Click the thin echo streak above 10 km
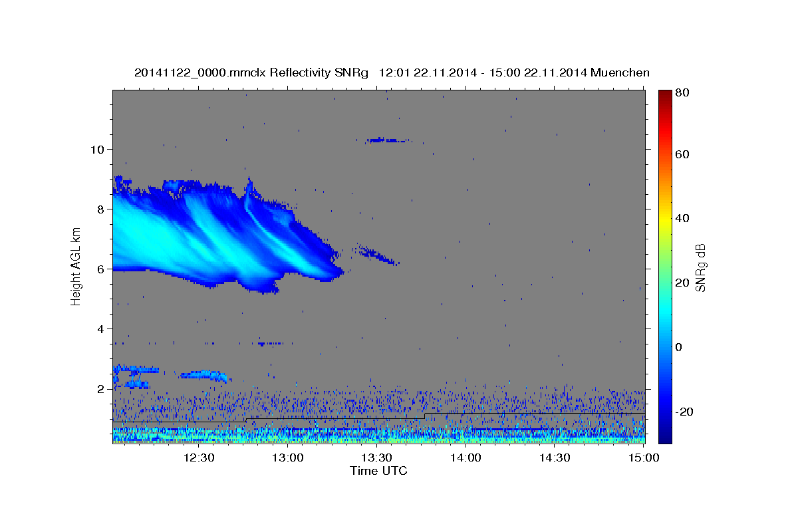 coord(389,140)
